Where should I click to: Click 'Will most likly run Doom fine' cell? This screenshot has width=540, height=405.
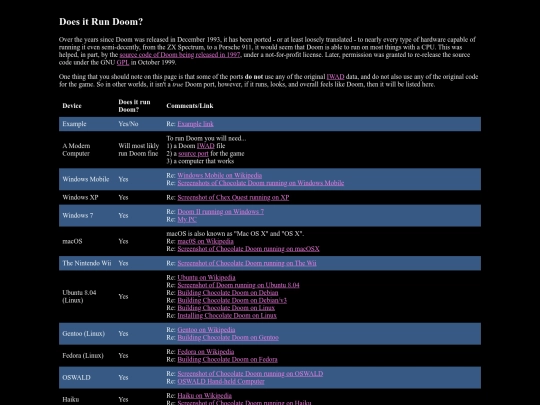[138, 150]
